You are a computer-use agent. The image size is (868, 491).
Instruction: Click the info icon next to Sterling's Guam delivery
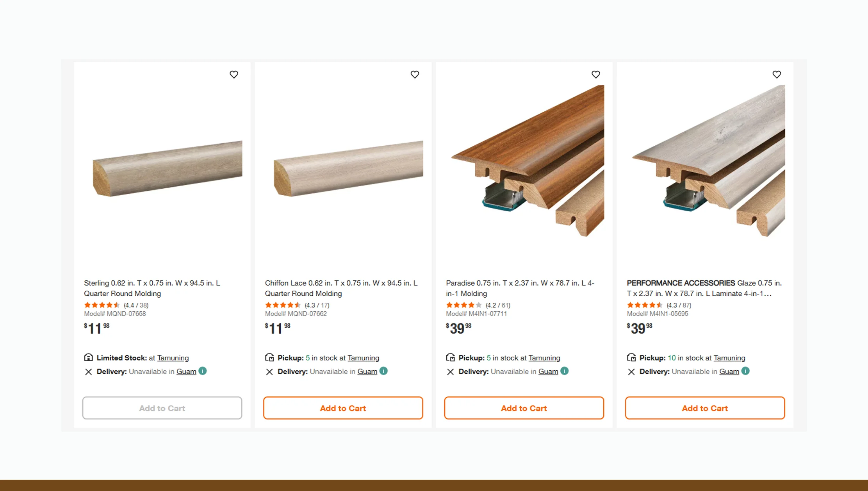tap(203, 371)
